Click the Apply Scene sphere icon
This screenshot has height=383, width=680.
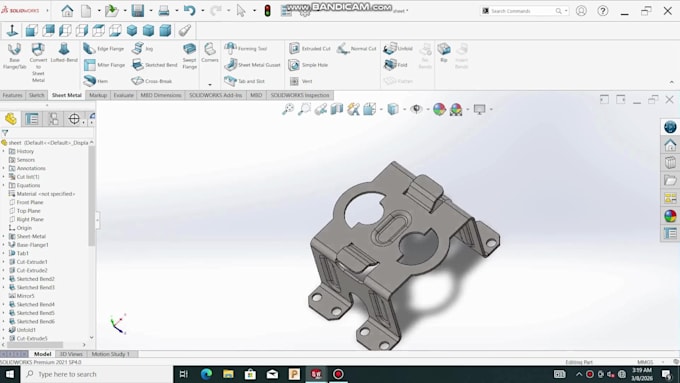click(456, 109)
